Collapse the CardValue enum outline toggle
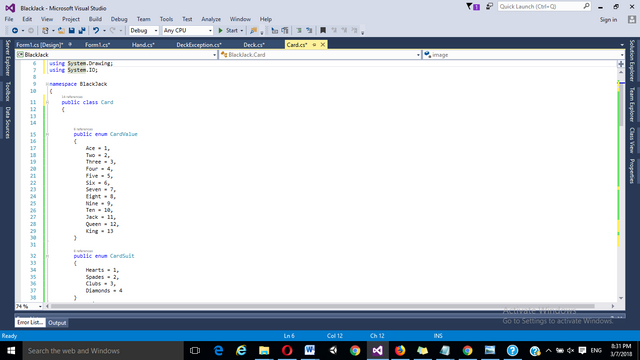Image resolution: width=640 pixels, height=360 pixels. [x=47, y=134]
